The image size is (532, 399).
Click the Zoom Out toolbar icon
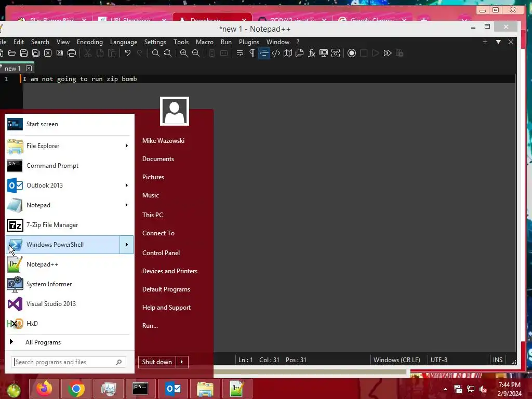click(196, 53)
